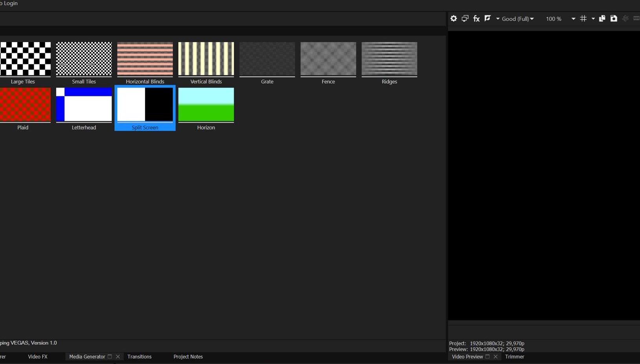
Task: Copy snapshot to clipboard icon
Action: click(602, 18)
